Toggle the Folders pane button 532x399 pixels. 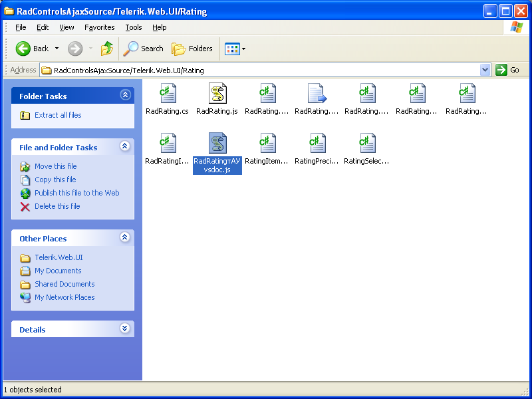(x=192, y=49)
